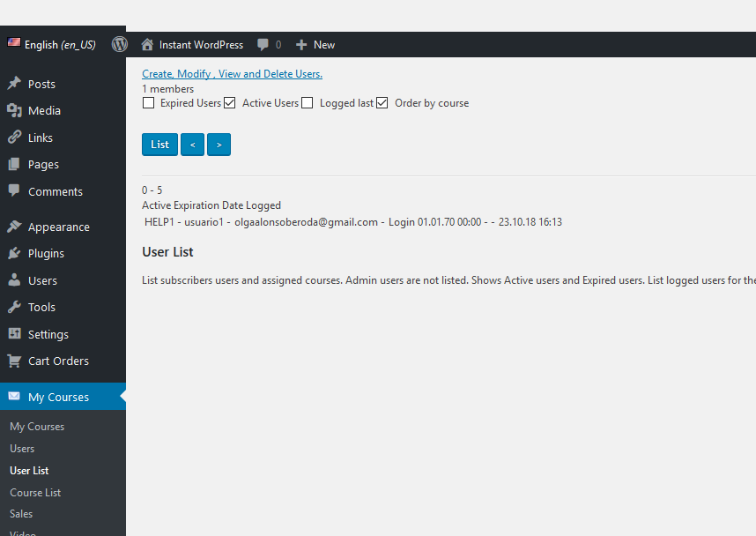The width and height of the screenshot is (756, 536).
Task: Click the Media icon in sidebar
Action: [x=14, y=110]
